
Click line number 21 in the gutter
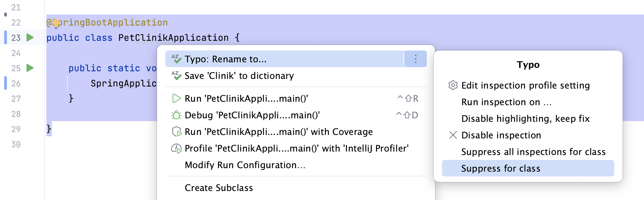(16, 7)
